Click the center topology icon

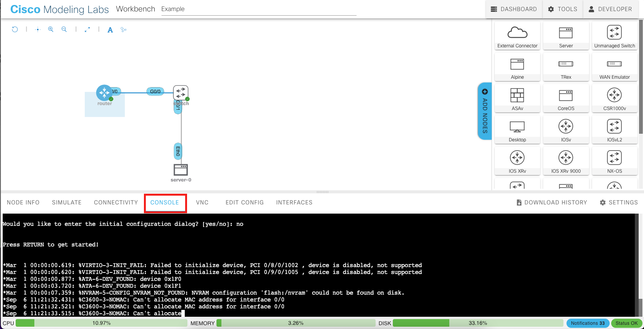click(37, 29)
